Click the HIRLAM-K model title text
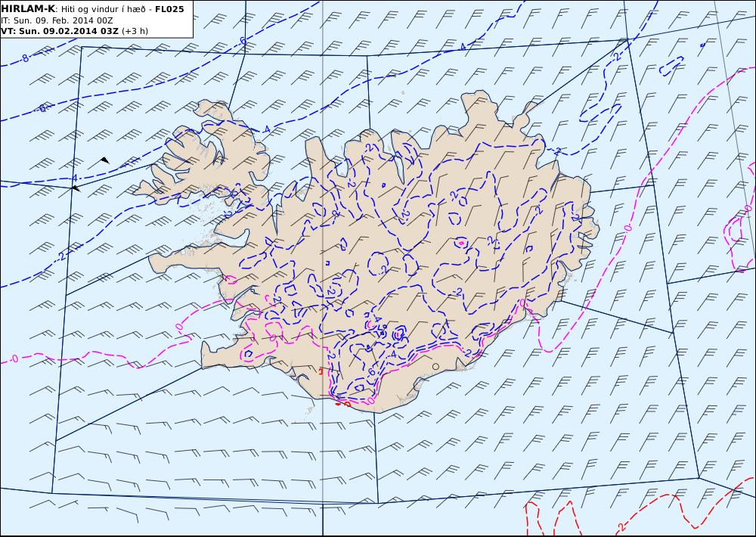Viewport: 756px width, 537px height. coord(28,8)
